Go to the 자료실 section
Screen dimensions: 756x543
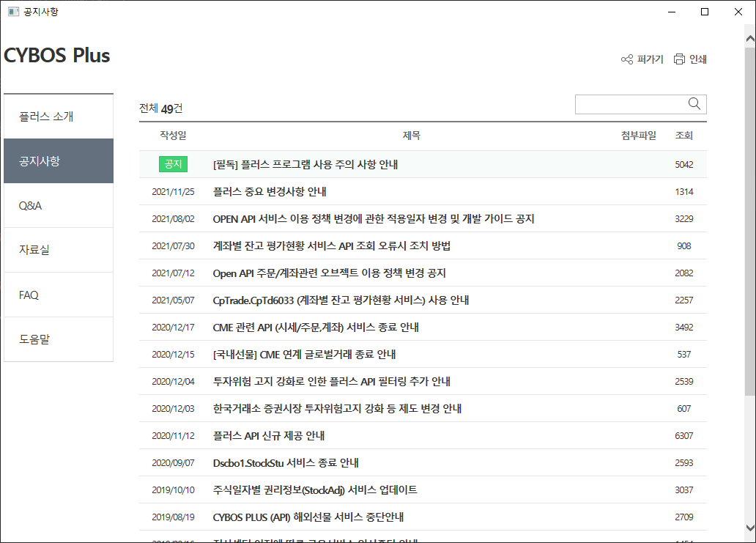click(59, 250)
